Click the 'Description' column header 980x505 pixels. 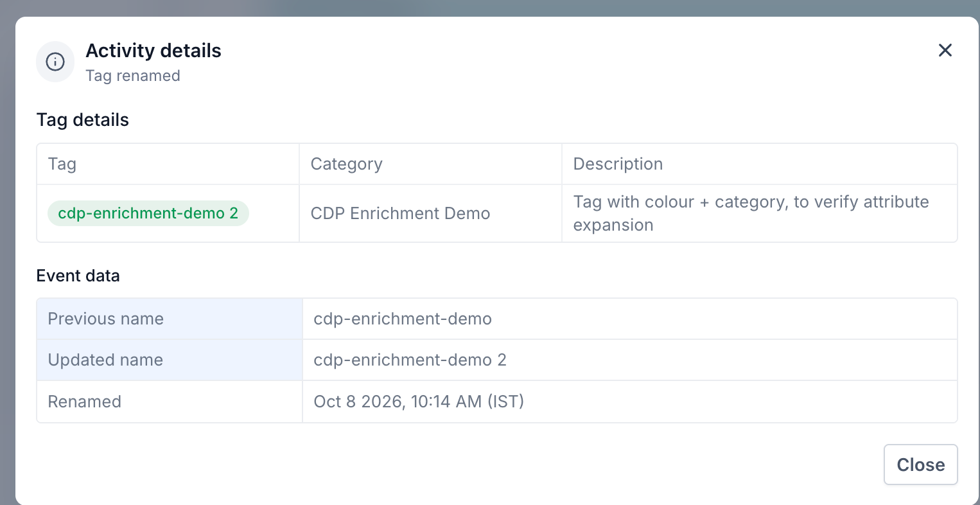coord(618,164)
